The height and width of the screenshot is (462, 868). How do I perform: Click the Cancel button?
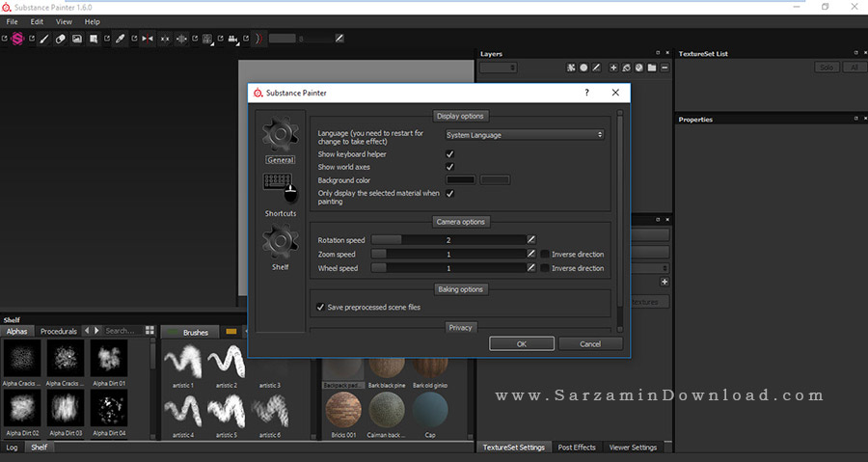tap(590, 343)
